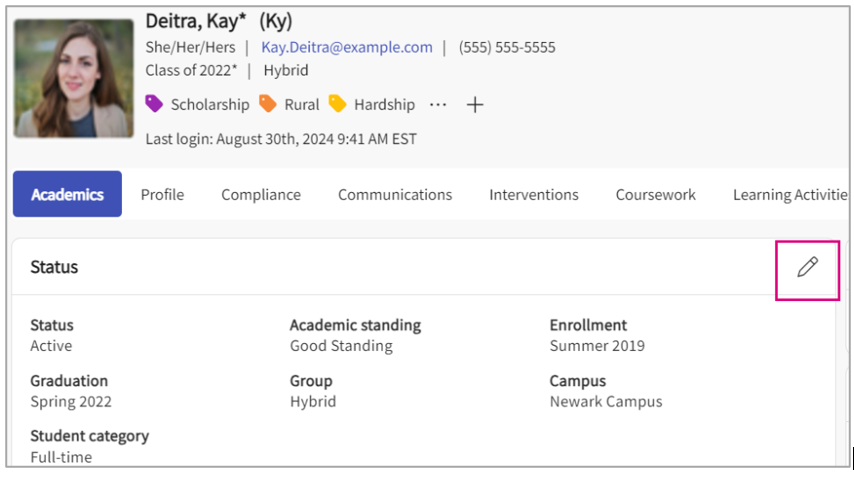Click the orange Rural tag icon
854x478 pixels.
coord(267,104)
